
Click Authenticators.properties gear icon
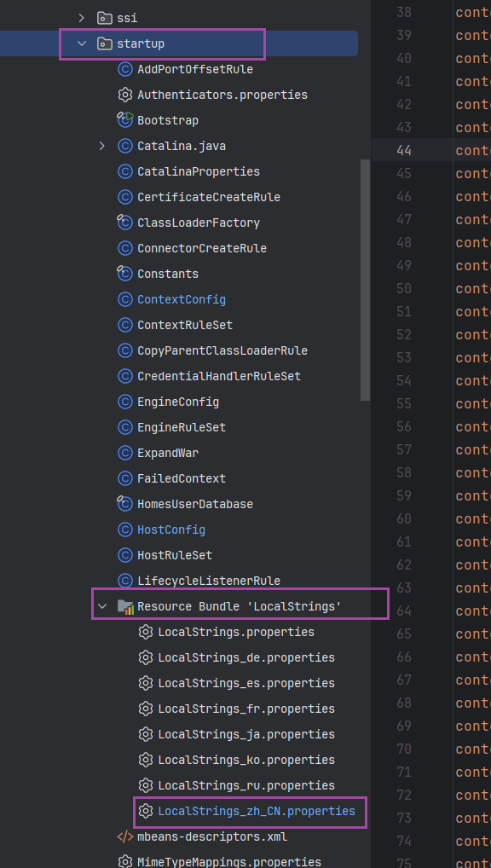(x=125, y=95)
